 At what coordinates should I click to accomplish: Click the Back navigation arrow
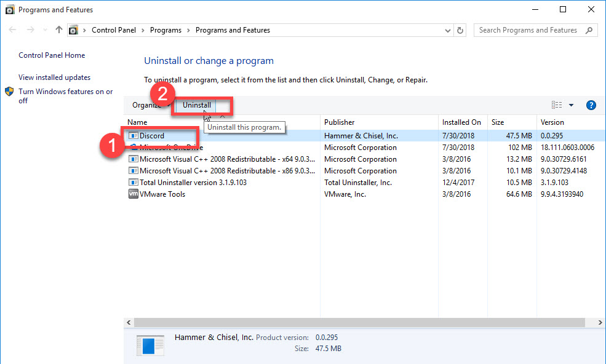click(x=12, y=30)
